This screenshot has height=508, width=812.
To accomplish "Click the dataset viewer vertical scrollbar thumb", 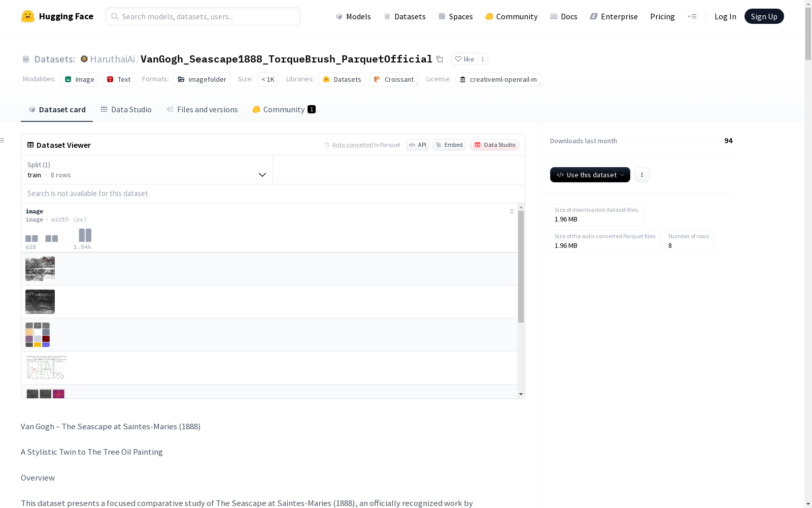I will [521, 267].
